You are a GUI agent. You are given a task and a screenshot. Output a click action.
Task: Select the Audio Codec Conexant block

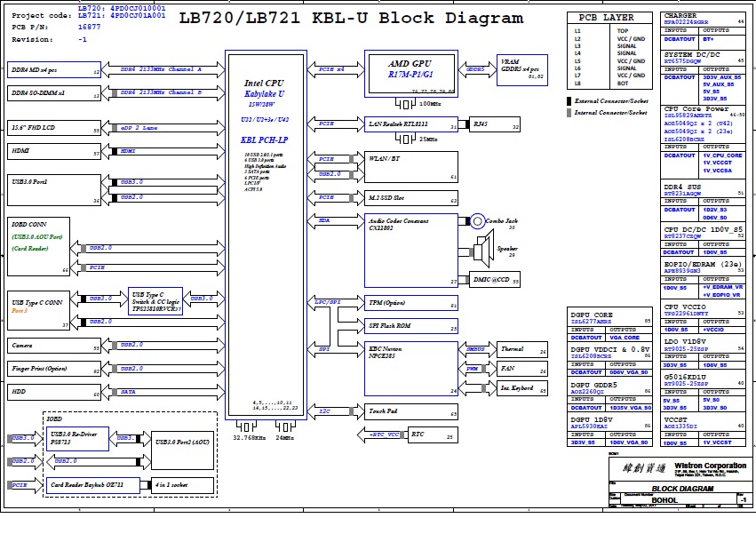pos(411,251)
